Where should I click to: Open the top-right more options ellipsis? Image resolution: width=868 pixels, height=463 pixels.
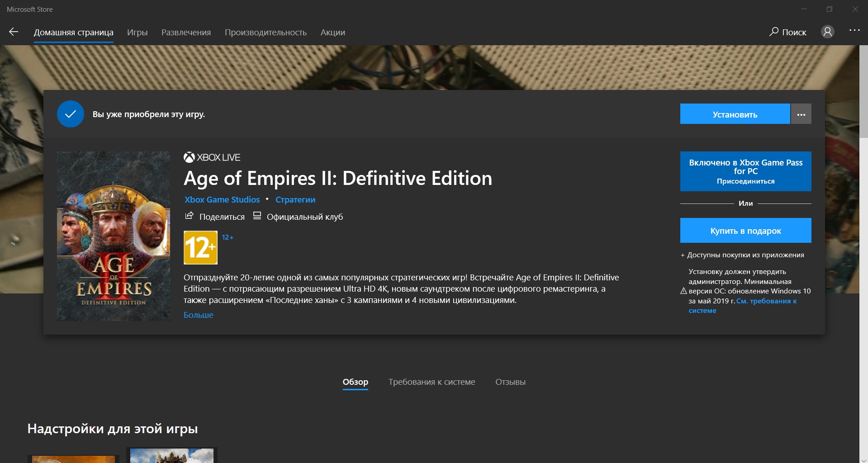(x=854, y=30)
